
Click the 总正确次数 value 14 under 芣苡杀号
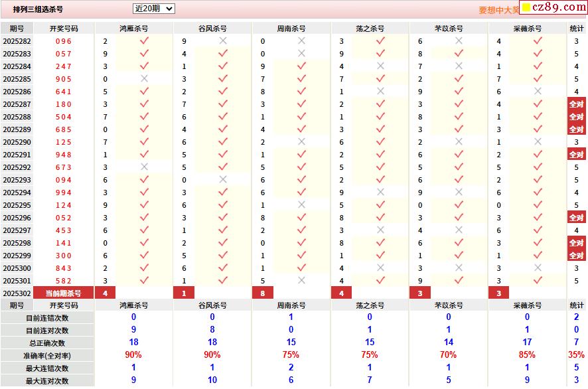pyautogui.click(x=449, y=342)
